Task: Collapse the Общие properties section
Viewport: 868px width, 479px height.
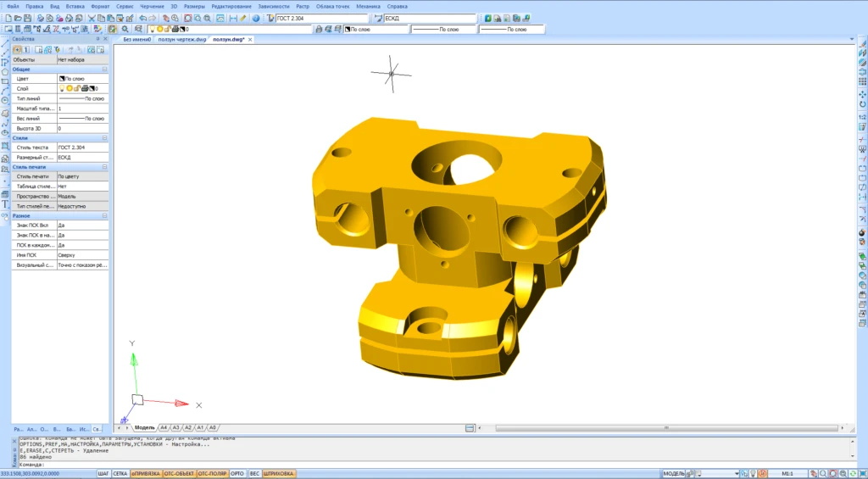Action: [x=105, y=70]
